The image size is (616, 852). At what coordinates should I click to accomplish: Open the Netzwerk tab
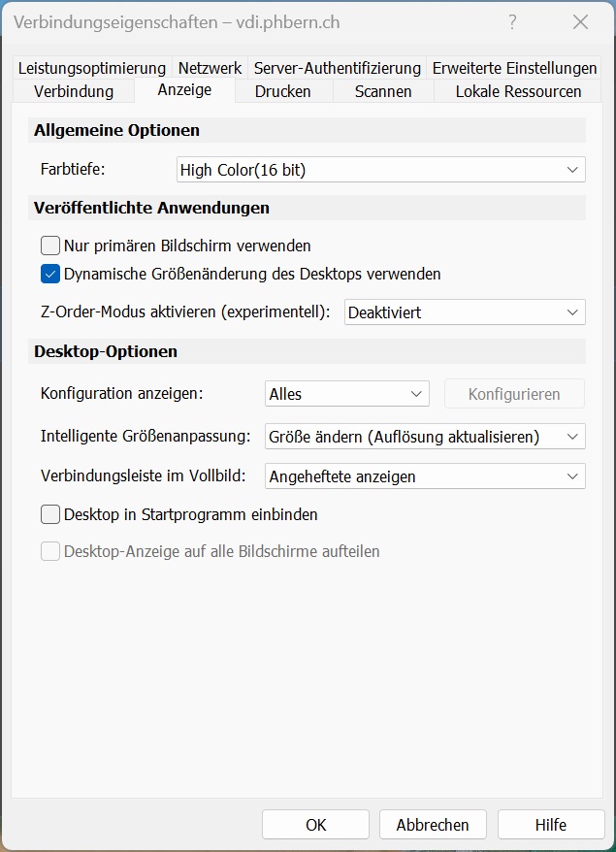coord(209,68)
